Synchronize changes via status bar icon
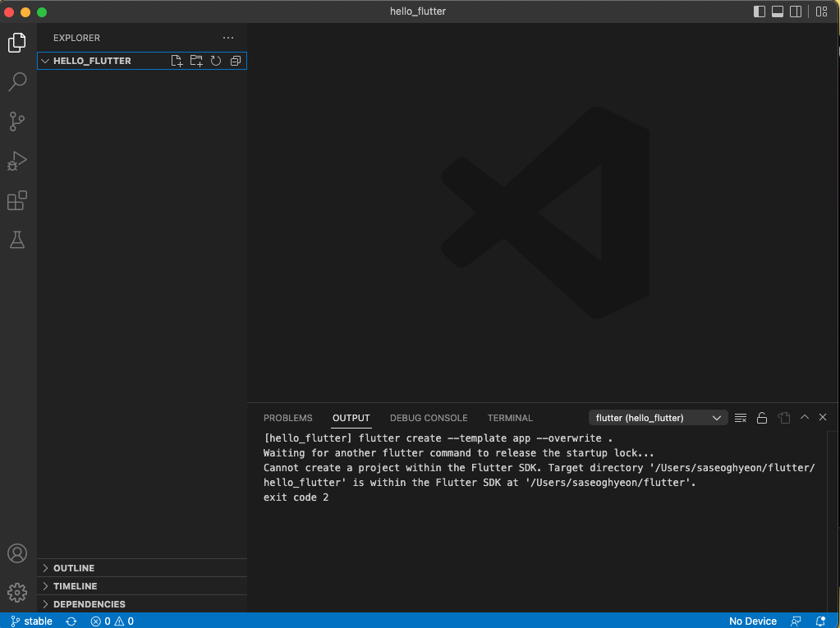 coord(71,621)
